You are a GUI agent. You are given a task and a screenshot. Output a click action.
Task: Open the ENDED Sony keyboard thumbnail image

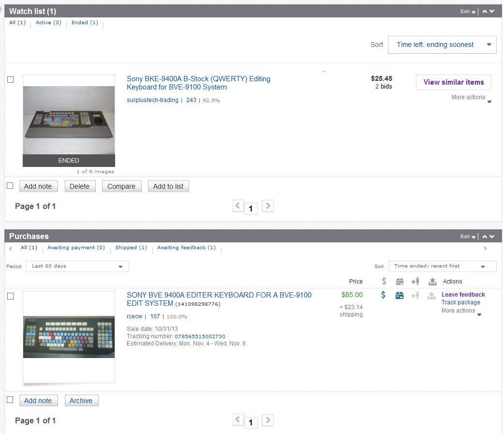point(69,120)
